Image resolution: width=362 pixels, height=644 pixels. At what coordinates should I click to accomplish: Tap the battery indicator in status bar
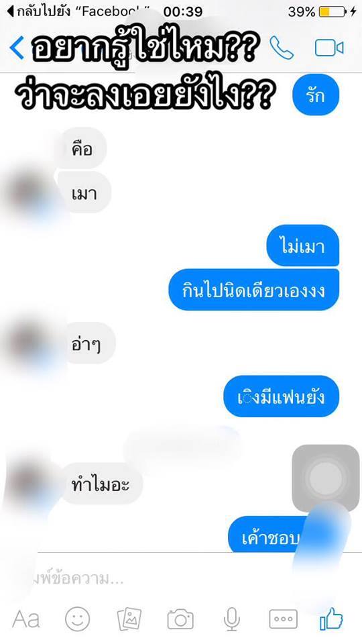(x=333, y=11)
